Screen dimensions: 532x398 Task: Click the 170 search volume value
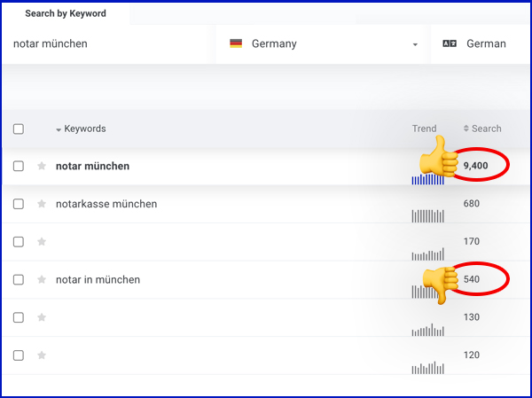[472, 242]
